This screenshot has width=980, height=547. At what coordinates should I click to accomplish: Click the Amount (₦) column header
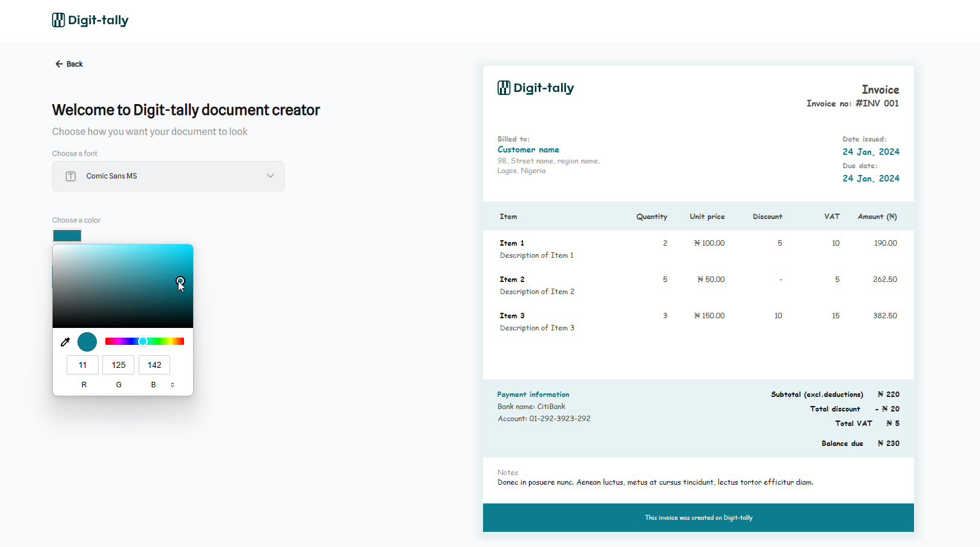(877, 217)
